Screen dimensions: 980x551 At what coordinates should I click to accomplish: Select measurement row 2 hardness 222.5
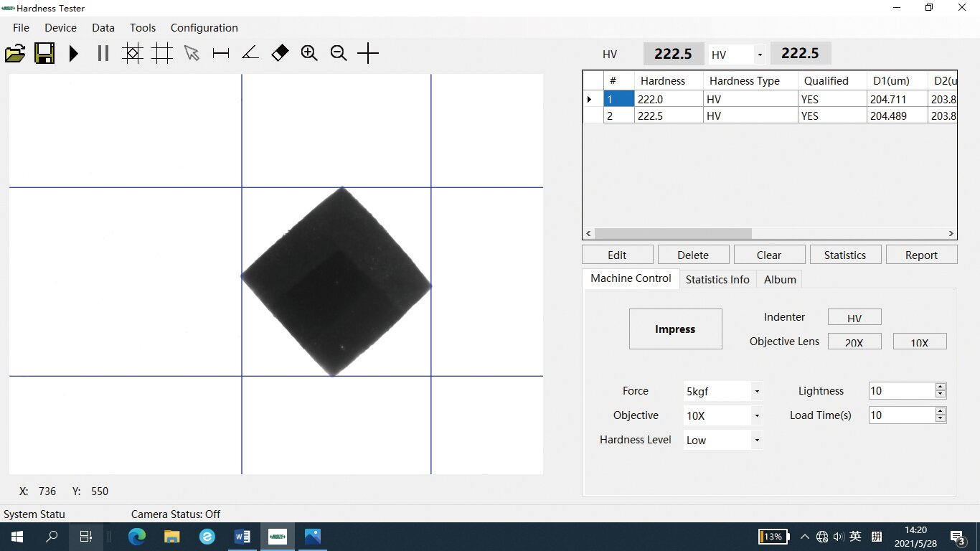(669, 116)
